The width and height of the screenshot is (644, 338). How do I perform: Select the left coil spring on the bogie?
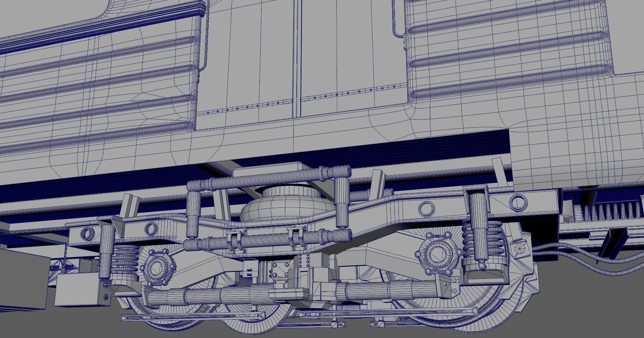point(125,260)
